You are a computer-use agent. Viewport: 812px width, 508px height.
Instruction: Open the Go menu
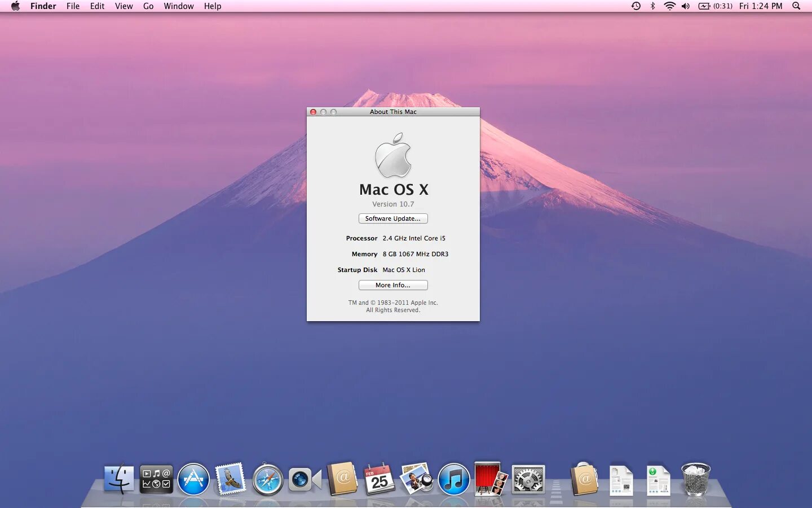point(148,6)
